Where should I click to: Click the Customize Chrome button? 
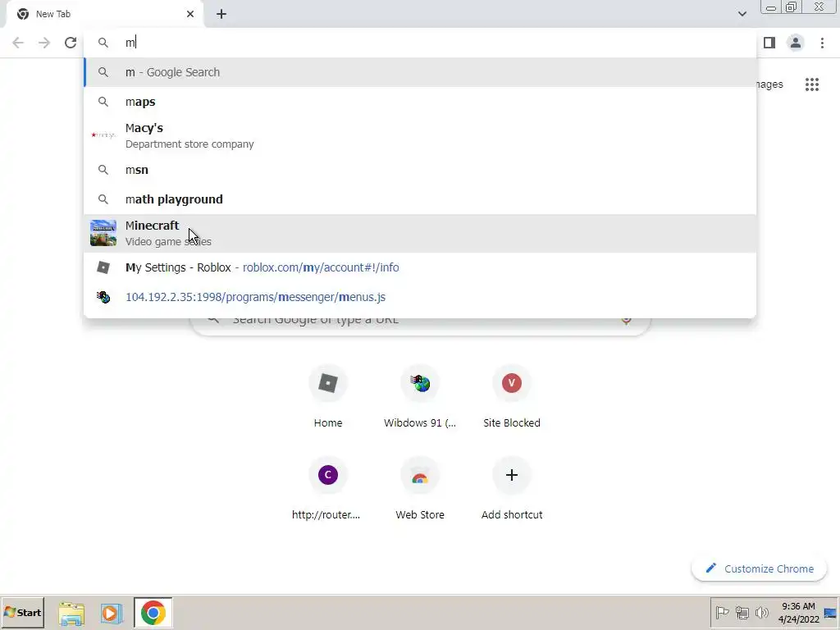[759, 568]
